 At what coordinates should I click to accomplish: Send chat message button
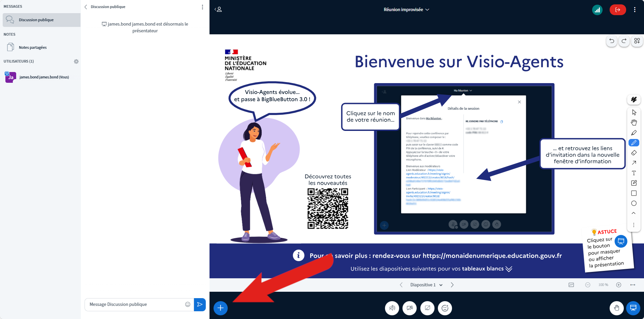pos(200,305)
